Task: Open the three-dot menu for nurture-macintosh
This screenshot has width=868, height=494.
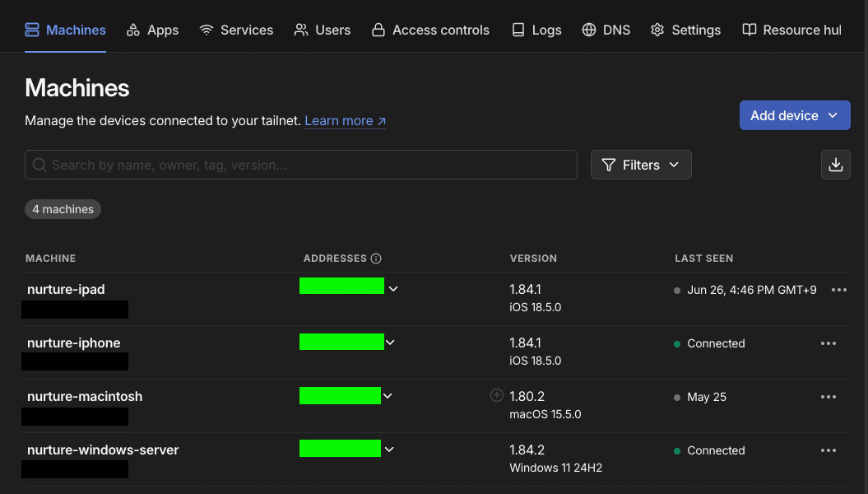Action: pyautogui.click(x=828, y=397)
